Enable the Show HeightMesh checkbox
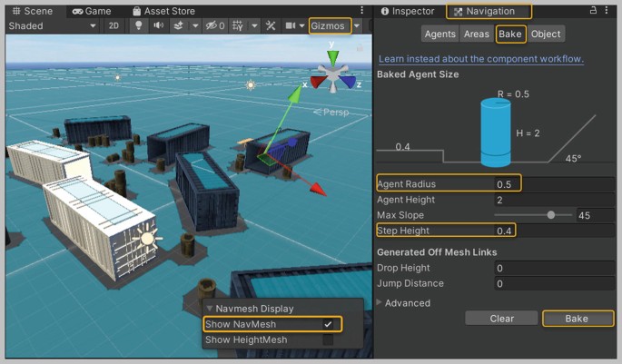 pyautogui.click(x=329, y=340)
